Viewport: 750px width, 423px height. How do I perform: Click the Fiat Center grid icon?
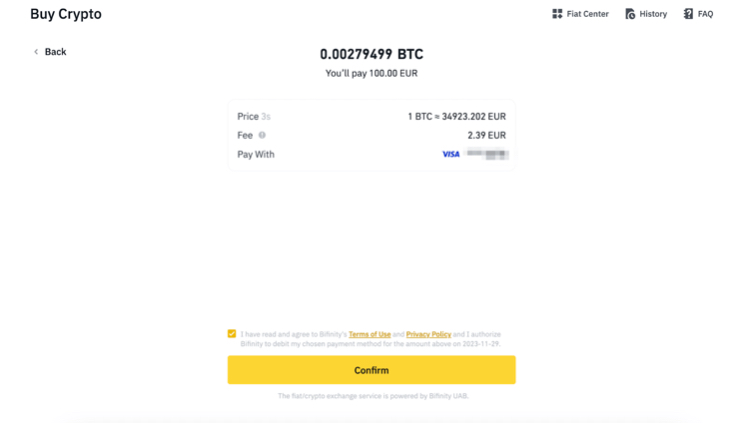(x=557, y=14)
